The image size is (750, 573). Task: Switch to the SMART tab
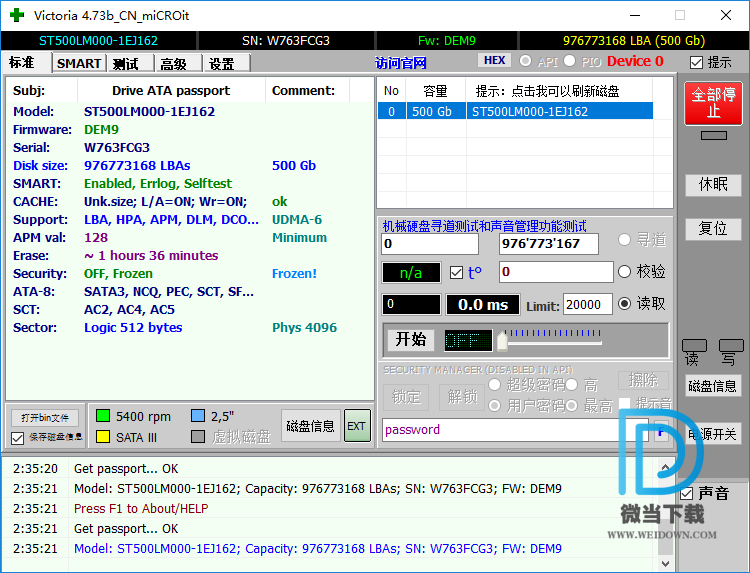point(79,63)
